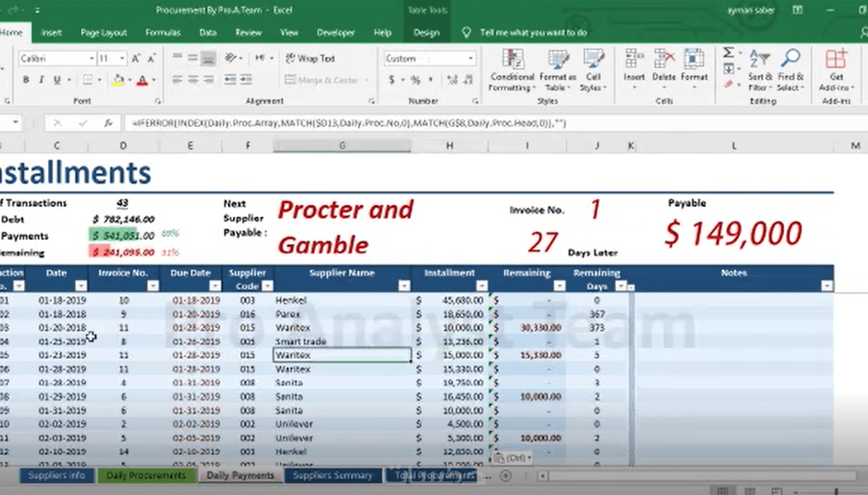Viewport: 868px width, 495px height.
Task: Toggle Bold formatting in the Font group
Action: pyautogui.click(x=26, y=80)
